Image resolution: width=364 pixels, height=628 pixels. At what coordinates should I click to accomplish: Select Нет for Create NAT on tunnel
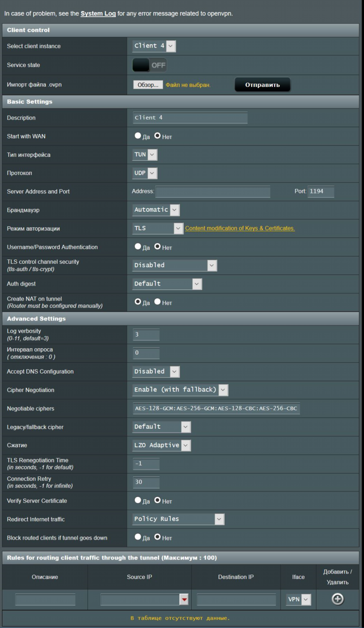click(157, 302)
